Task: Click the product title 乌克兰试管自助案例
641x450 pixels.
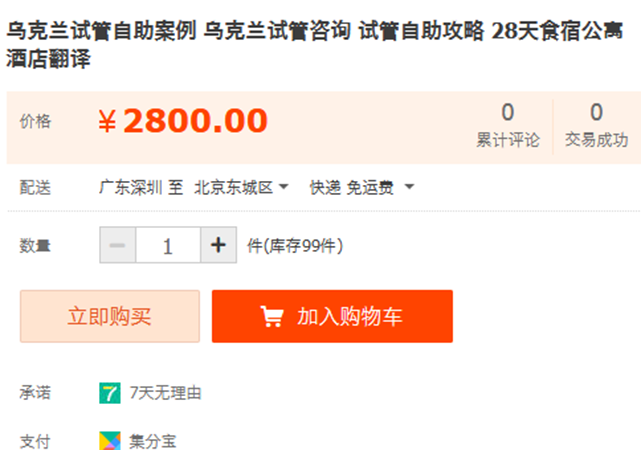Action: click(102, 31)
